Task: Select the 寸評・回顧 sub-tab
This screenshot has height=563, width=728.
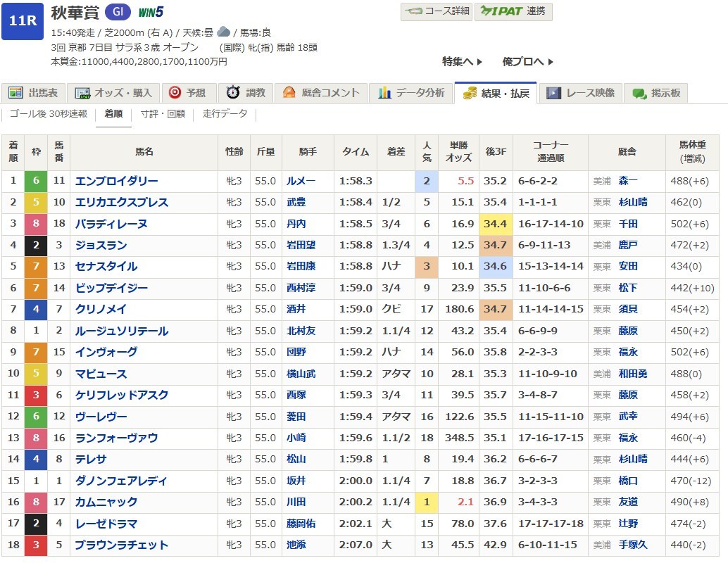Action: (x=162, y=114)
